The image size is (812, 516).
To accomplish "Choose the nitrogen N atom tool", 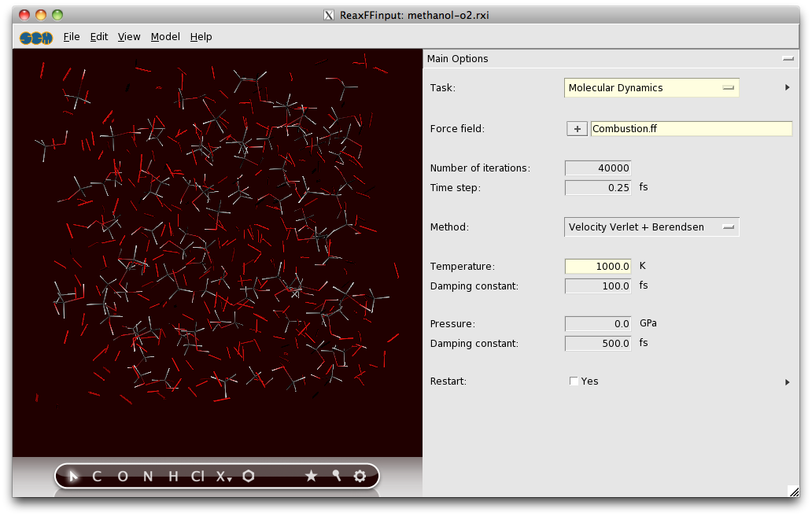I will [x=148, y=476].
